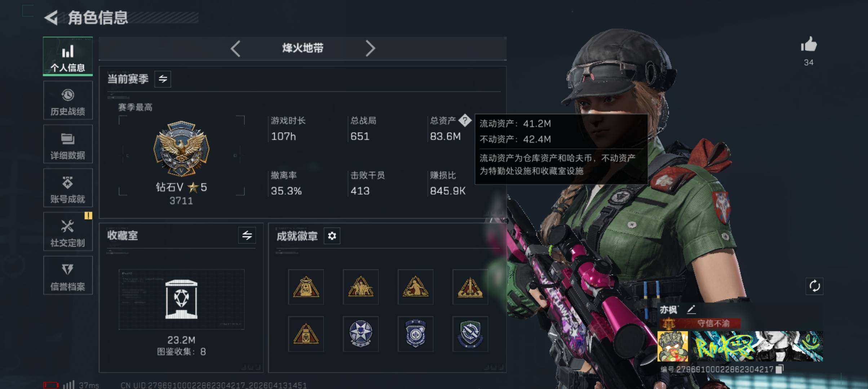Copy the player ID number icon
The image size is (868, 389).
pos(779,369)
